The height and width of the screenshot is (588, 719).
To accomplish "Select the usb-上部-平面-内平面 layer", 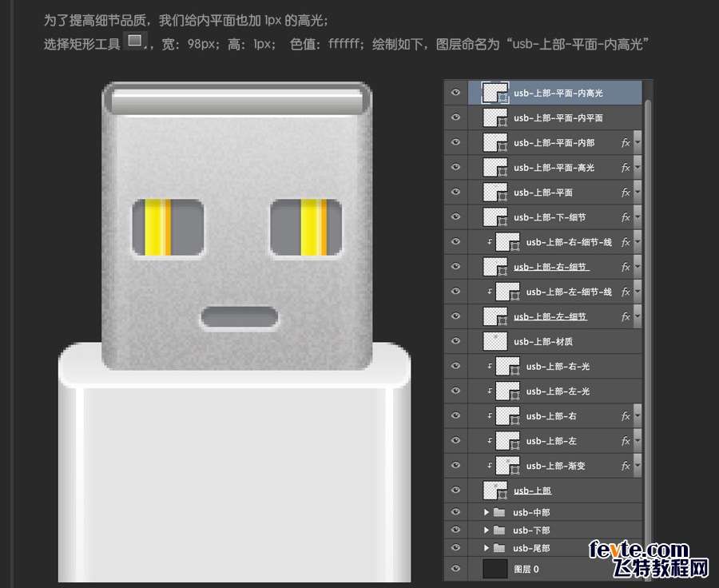I will [558, 118].
